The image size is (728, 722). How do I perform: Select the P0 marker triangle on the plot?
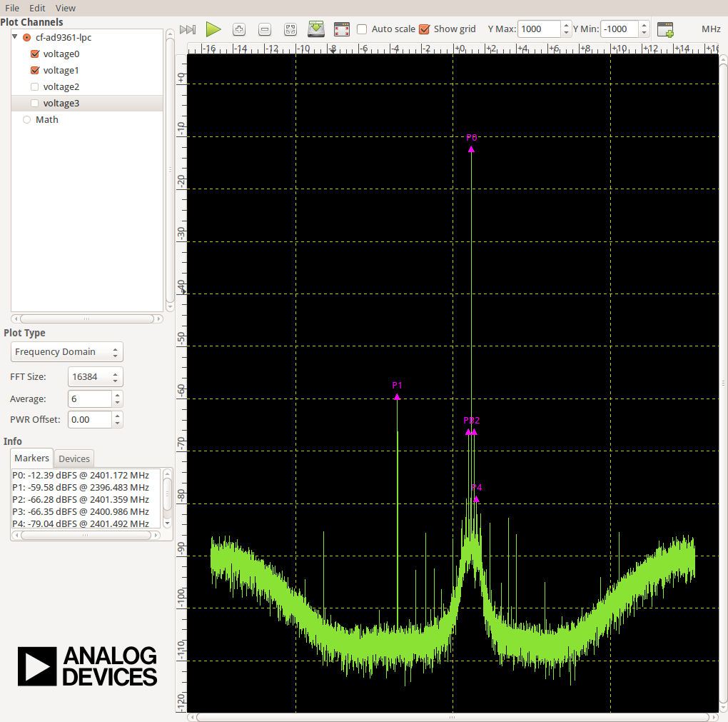coord(471,149)
